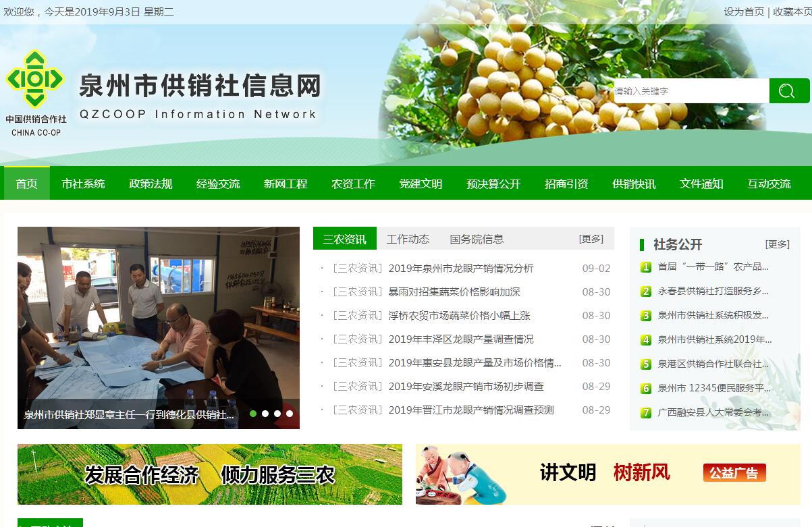This screenshot has width=812, height=527.
Task: Open article 2019年晋江市龙眼产销情况调查预测
Action: (x=471, y=410)
